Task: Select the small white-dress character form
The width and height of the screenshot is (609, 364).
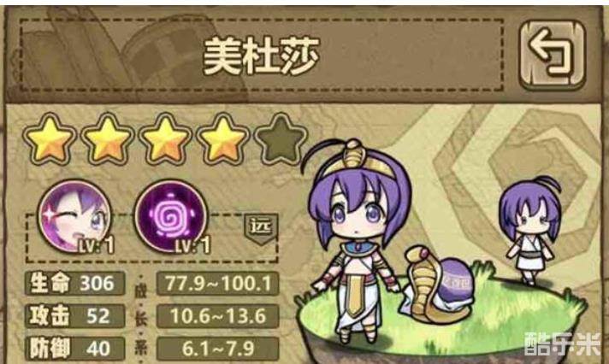Action: 531,230
